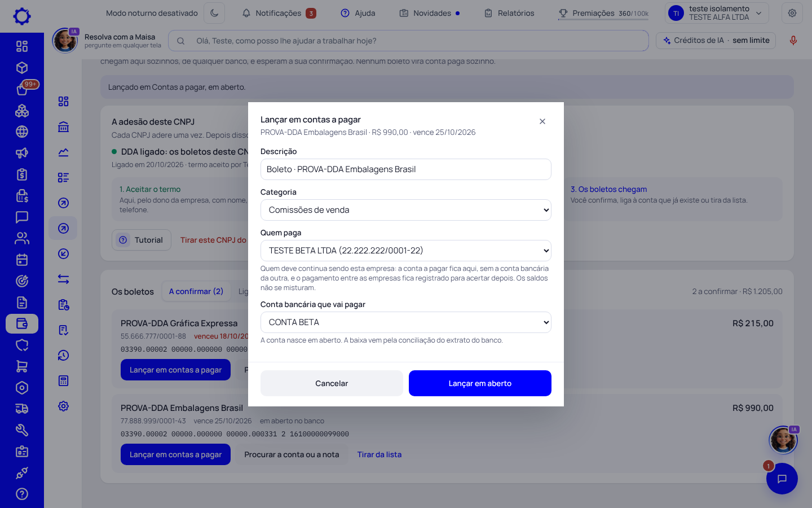Viewport: 812px width, 508px height.
Task: Open bank building icon in secondary sidebar
Action: 63,127
